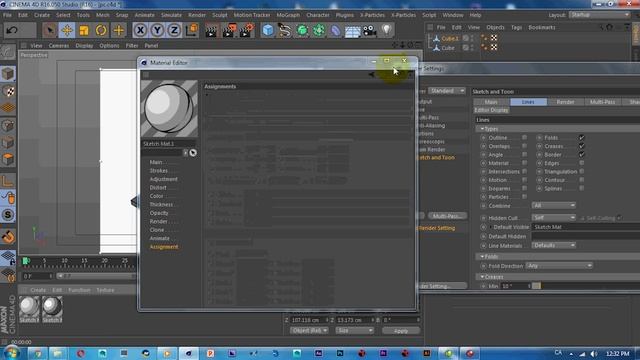Viewport: 640px width, 360px height.
Task: Open the Combine dropdown set to All
Action: (x=553, y=205)
